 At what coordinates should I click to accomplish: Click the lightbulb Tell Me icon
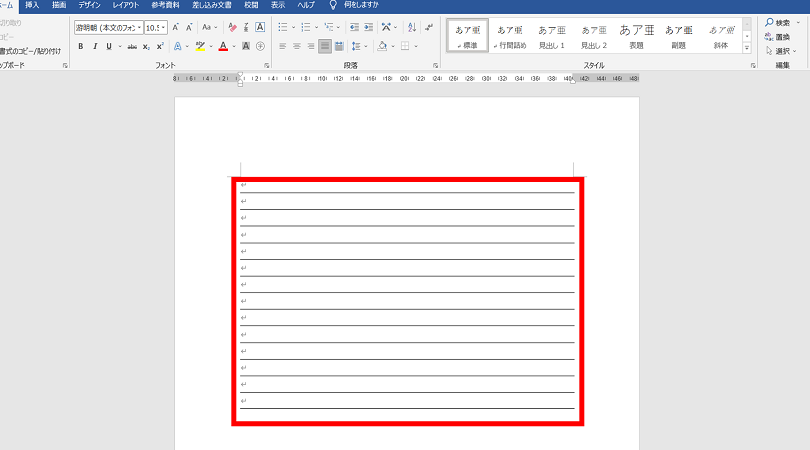pyautogui.click(x=333, y=5)
